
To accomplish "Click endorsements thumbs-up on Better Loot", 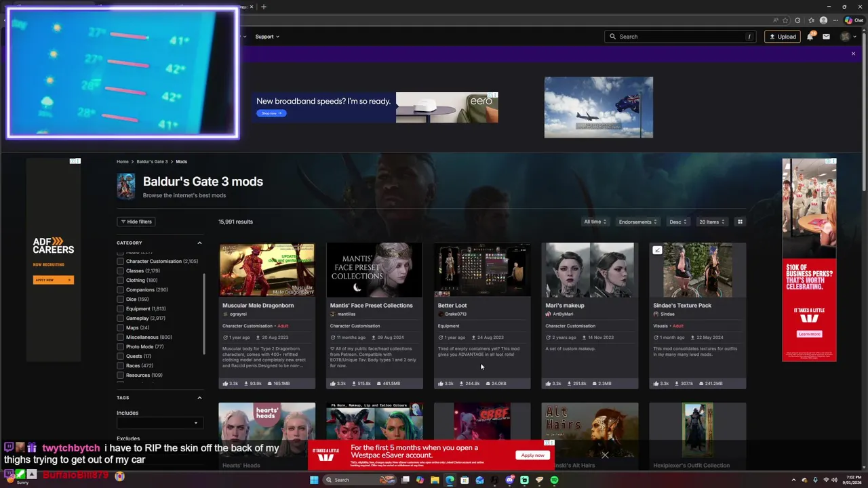I will click(440, 384).
